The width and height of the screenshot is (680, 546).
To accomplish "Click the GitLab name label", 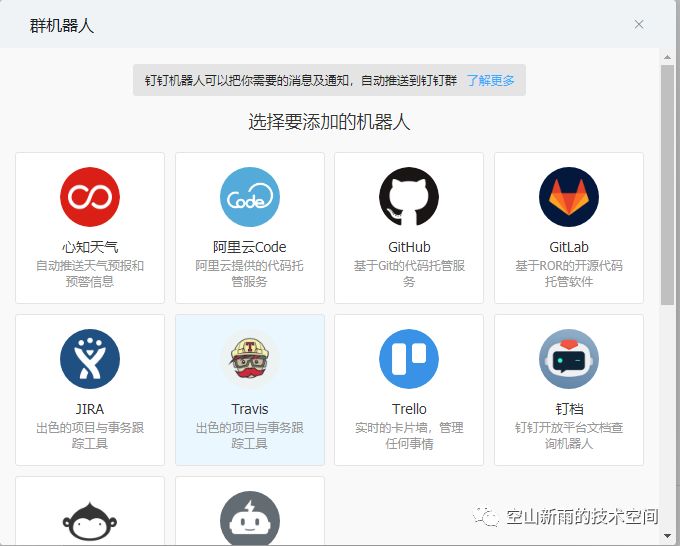I will coord(569,247).
